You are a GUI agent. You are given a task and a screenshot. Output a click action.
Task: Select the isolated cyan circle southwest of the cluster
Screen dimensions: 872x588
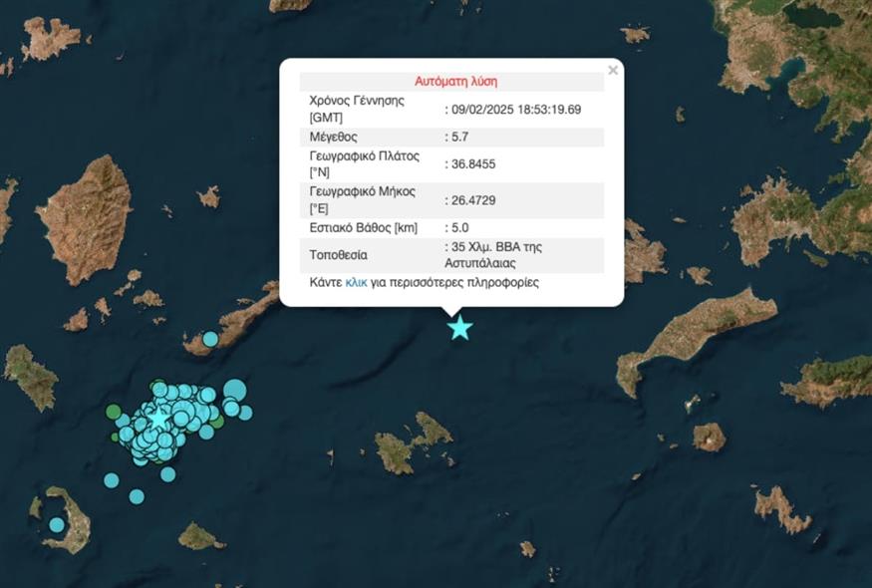click(x=111, y=480)
